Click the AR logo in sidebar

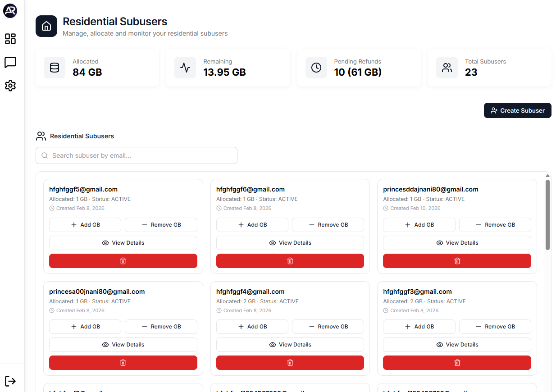pyautogui.click(x=10, y=11)
